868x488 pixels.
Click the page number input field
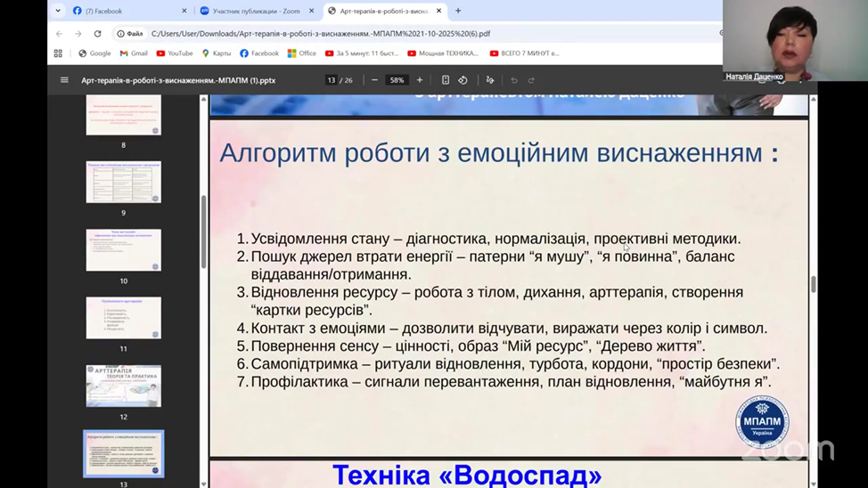(x=332, y=80)
